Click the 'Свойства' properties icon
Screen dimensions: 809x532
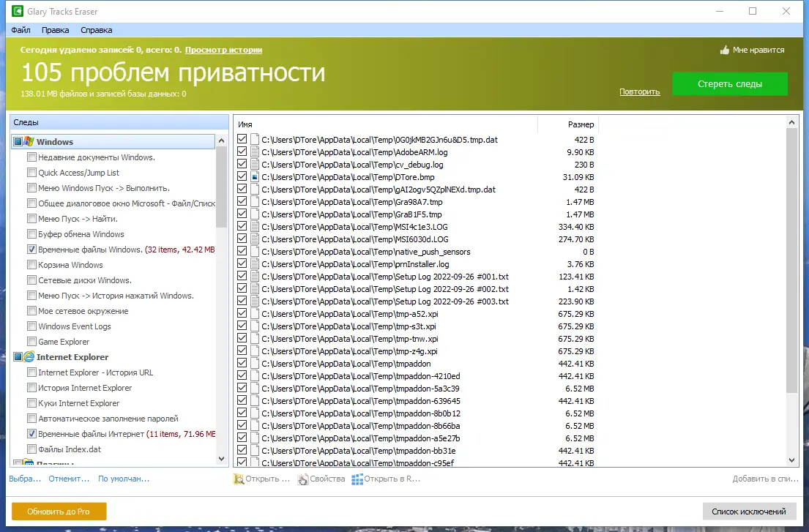(303, 479)
